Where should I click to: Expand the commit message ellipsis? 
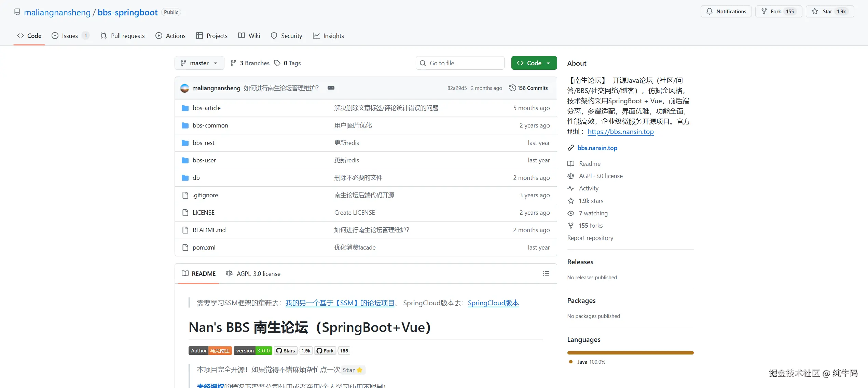point(331,88)
